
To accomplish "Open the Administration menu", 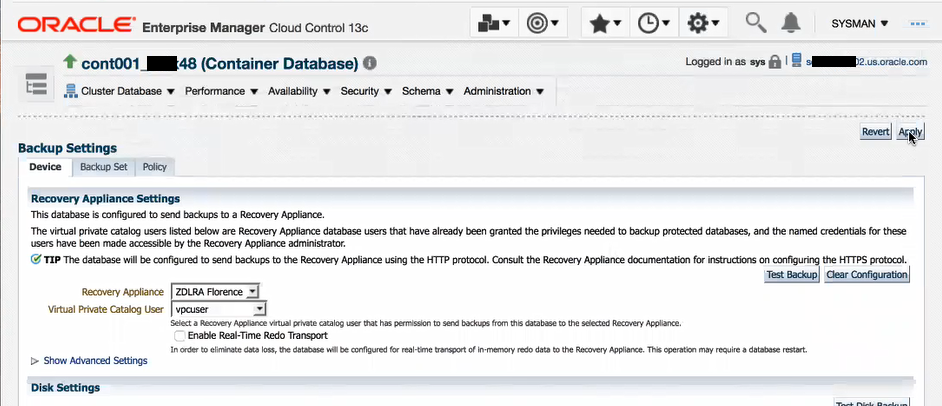I will click(x=503, y=91).
